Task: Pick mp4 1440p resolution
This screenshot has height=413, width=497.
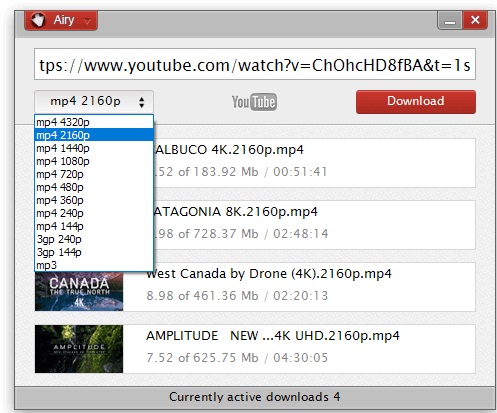Action: coord(94,148)
